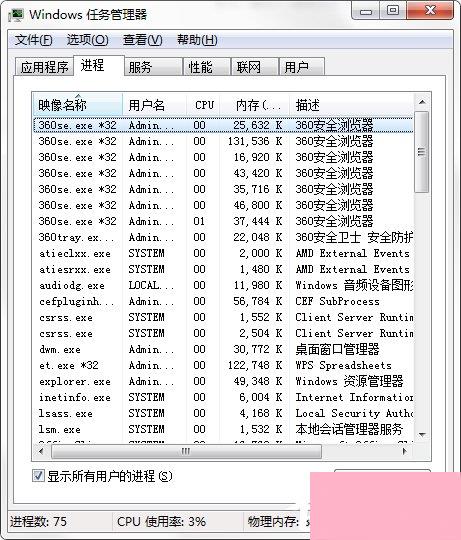
Task: Switch to the 服务 tab
Action: [153, 66]
